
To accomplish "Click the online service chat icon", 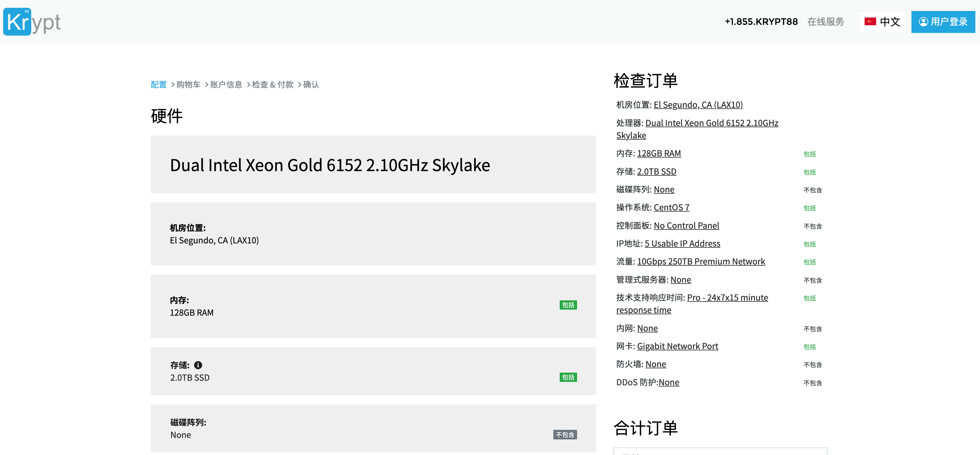I will (826, 22).
